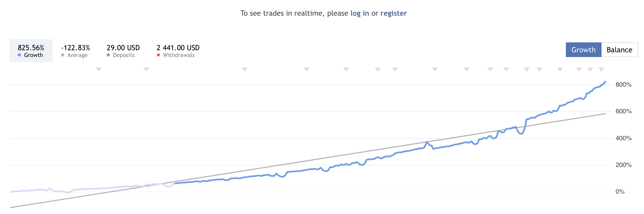This screenshot has width=644, height=214.
Task: Click the third withdrawal triangle from left
Action: 244,69
